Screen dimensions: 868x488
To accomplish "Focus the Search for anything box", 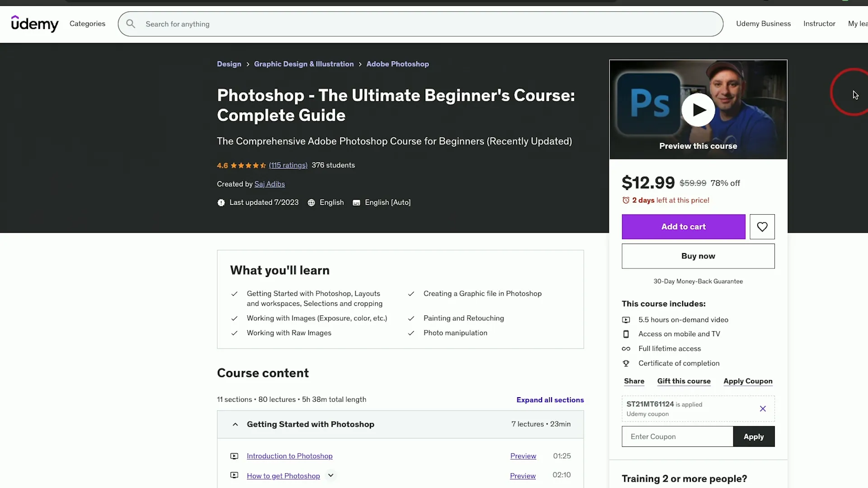I will click(420, 24).
